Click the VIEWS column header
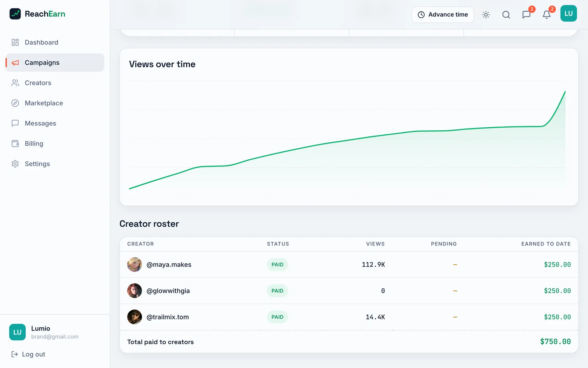Screen dimensions: 588x368 tap(375, 244)
